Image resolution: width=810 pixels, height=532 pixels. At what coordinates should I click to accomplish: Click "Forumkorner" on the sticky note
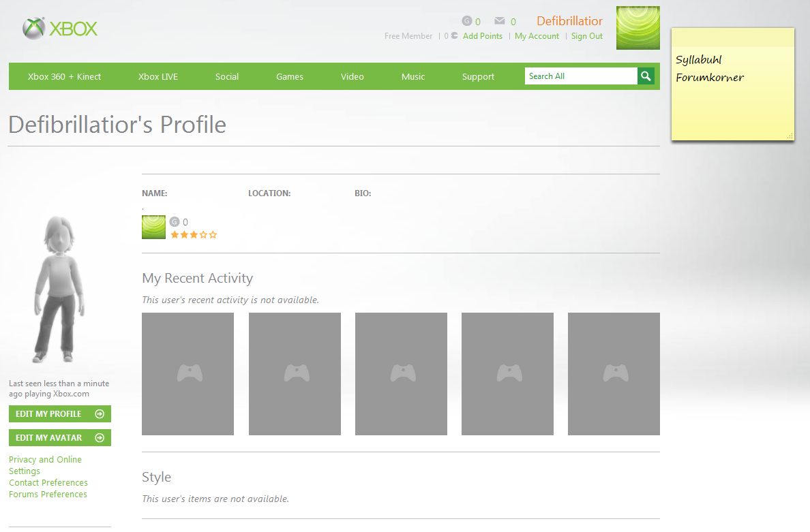click(x=710, y=78)
